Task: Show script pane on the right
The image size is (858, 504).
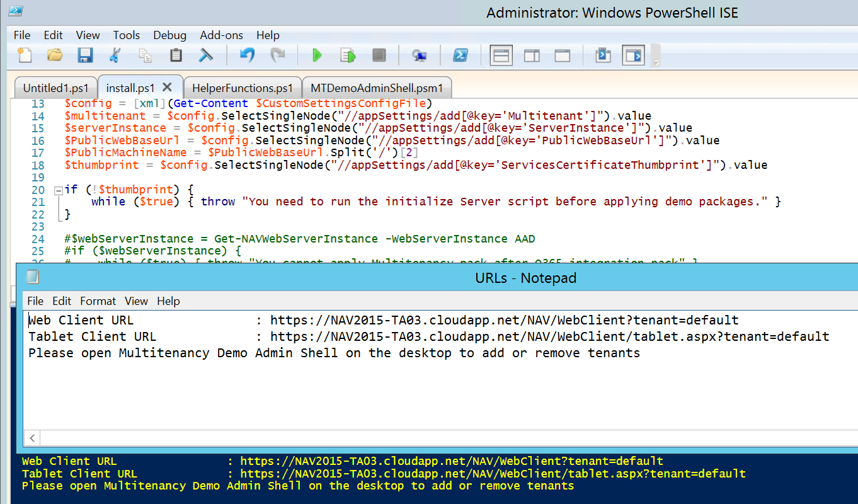Action: click(532, 55)
